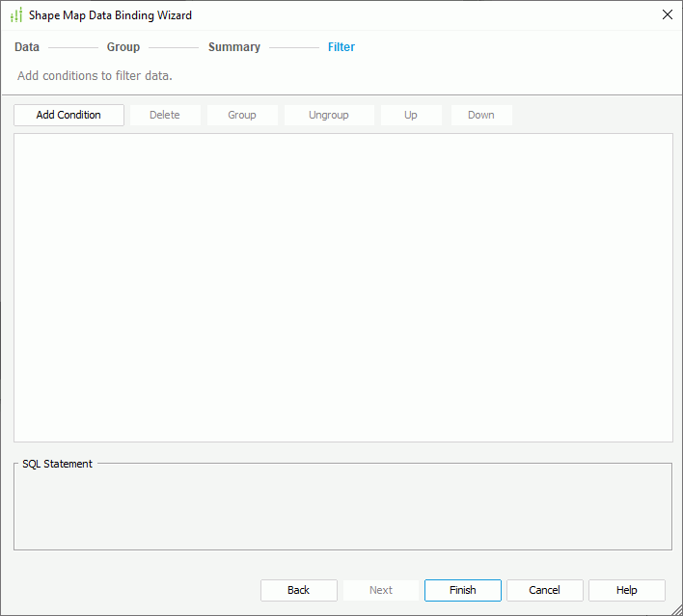Click inside the empty conditions list area
683x616 pixels.
point(342,287)
